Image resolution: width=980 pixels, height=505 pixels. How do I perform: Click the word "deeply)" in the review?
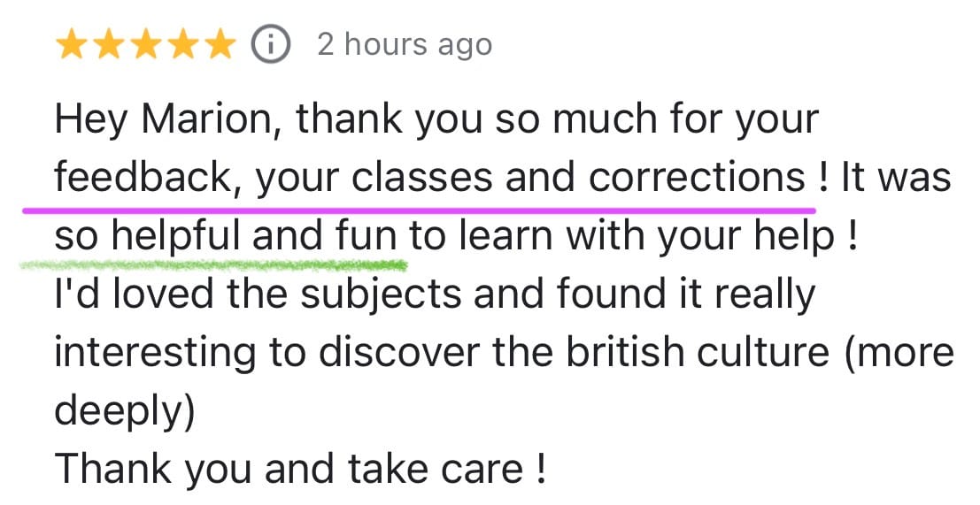click(x=124, y=413)
